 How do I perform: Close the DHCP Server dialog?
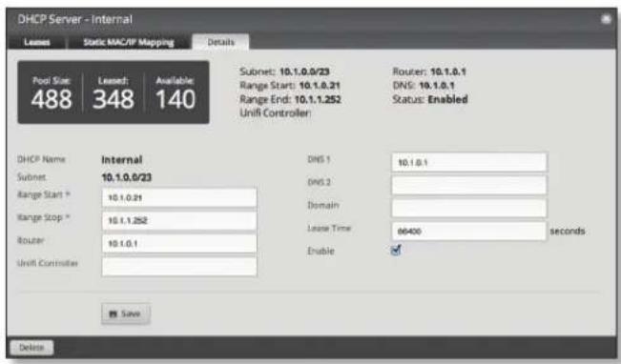(606, 19)
